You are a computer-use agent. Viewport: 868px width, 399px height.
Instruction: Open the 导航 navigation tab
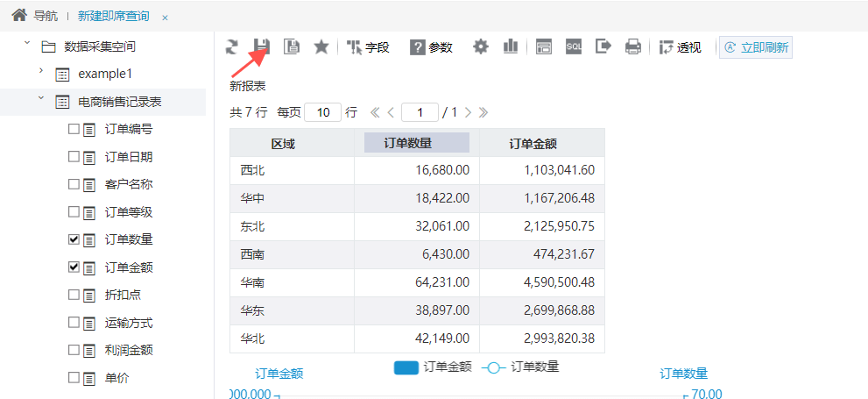pos(46,16)
